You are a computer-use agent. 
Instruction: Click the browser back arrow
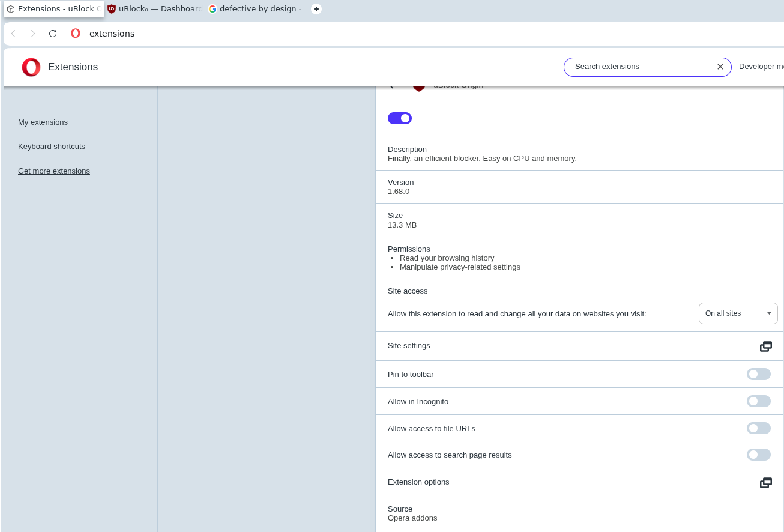coord(13,34)
